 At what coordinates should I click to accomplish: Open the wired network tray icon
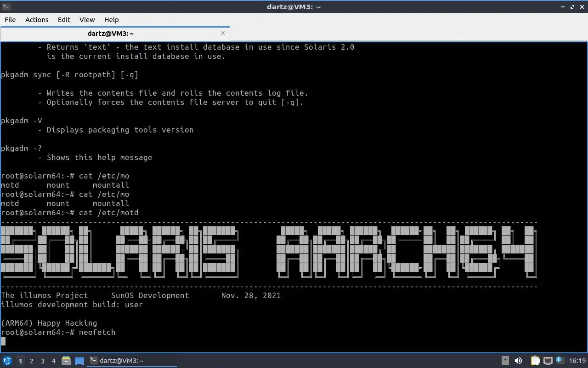[548, 361]
